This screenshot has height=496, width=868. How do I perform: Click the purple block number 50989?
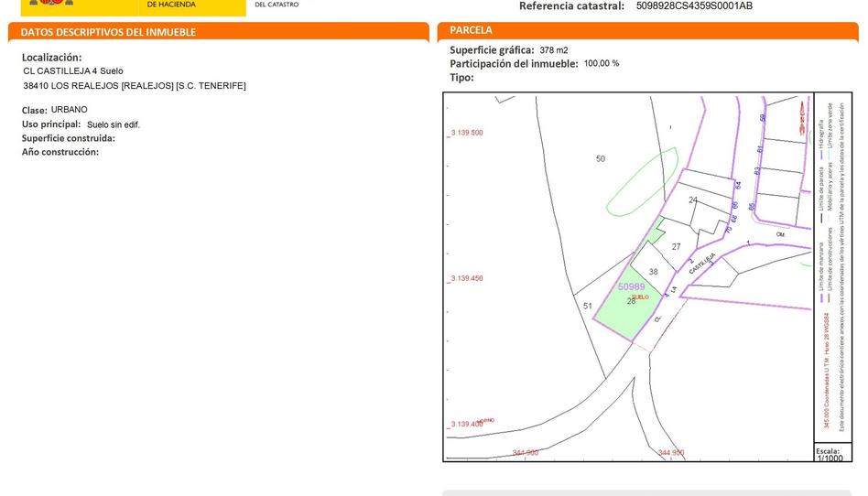[x=631, y=286]
